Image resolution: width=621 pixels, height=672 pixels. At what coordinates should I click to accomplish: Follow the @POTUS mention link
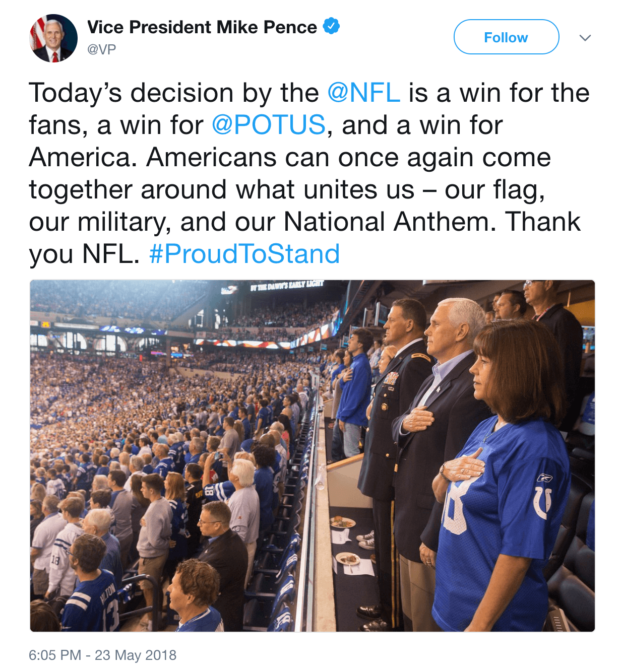coord(268,125)
